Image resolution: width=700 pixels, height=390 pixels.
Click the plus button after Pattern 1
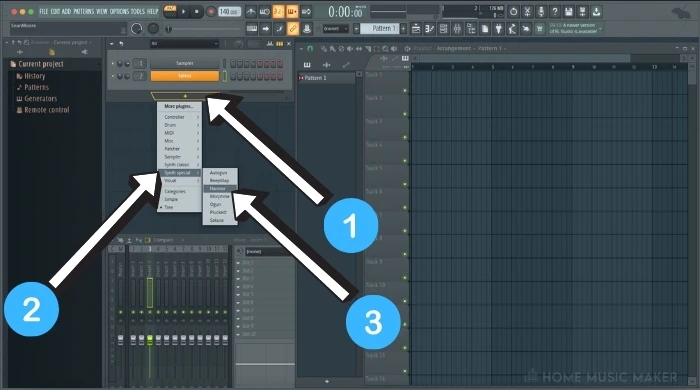click(403, 29)
